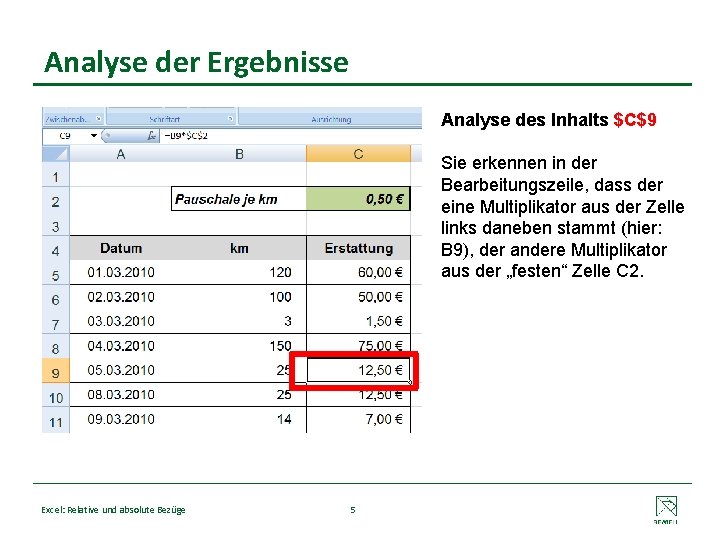The width and height of the screenshot is (720, 540).
Task: Click Erstattung cell 50,00 €
Action: click(x=358, y=297)
